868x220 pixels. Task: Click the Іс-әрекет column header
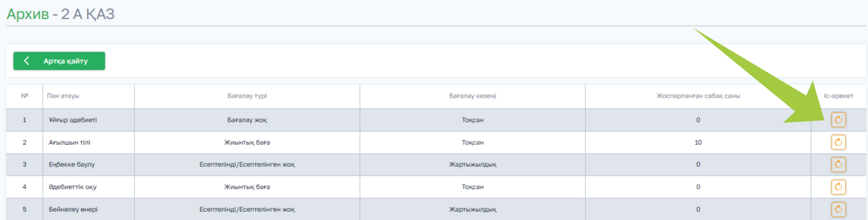click(x=838, y=96)
